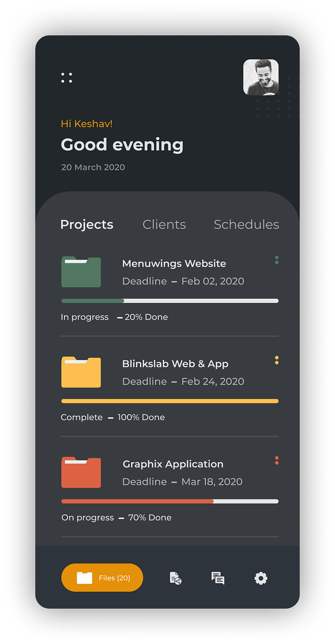Open options dots for Graphix Application
This screenshot has width=335, height=644.
tap(277, 460)
